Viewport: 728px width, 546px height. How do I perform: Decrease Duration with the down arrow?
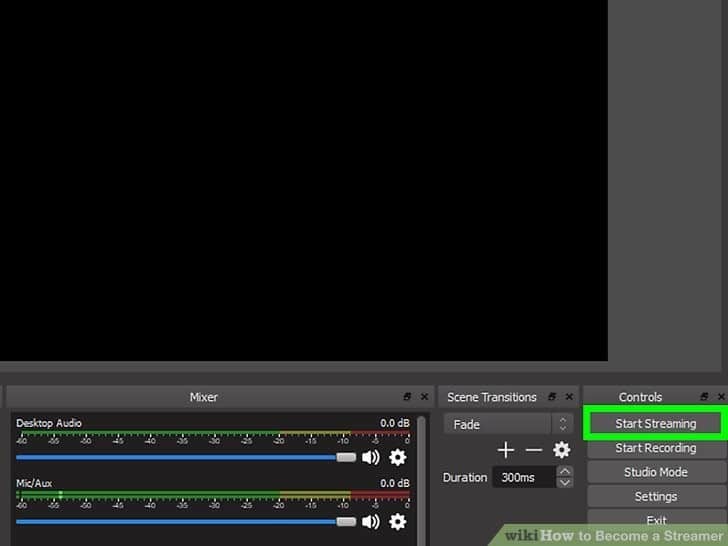pyautogui.click(x=565, y=483)
